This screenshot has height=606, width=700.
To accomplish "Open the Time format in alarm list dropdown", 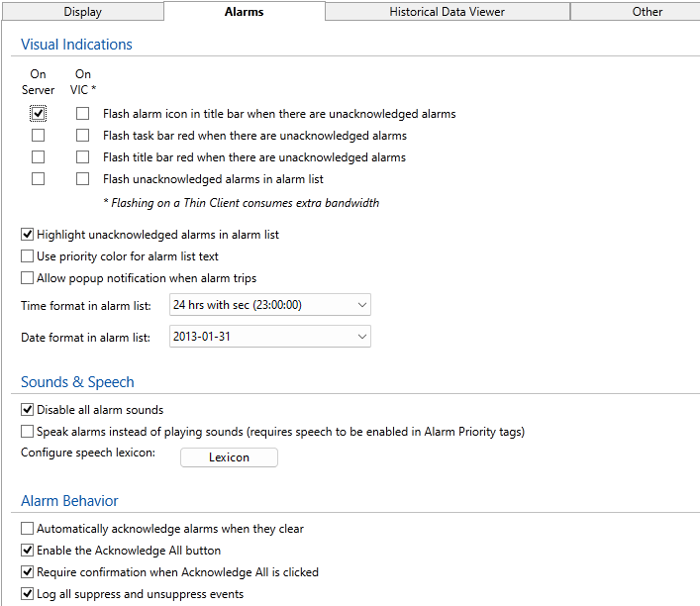I will click(269, 305).
